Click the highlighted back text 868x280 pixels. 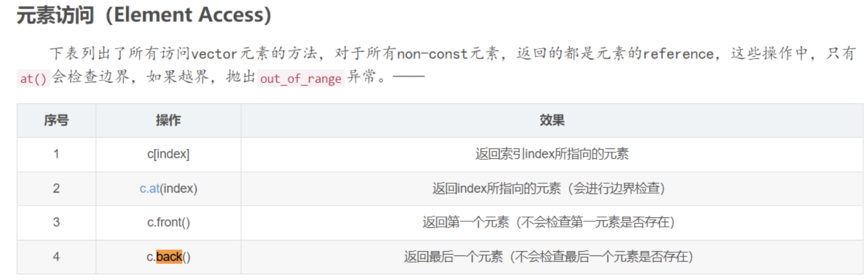click(169, 257)
